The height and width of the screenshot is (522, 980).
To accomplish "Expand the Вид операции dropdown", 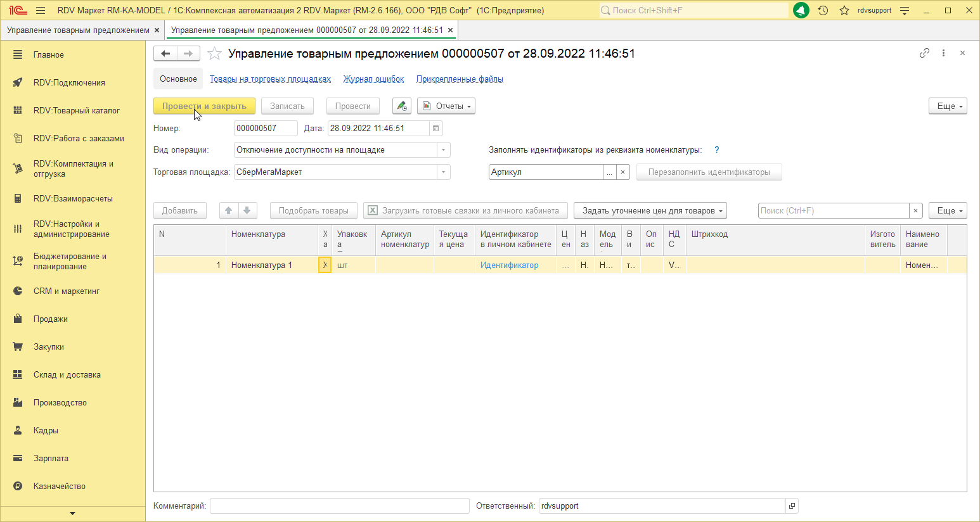I will pyautogui.click(x=444, y=150).
